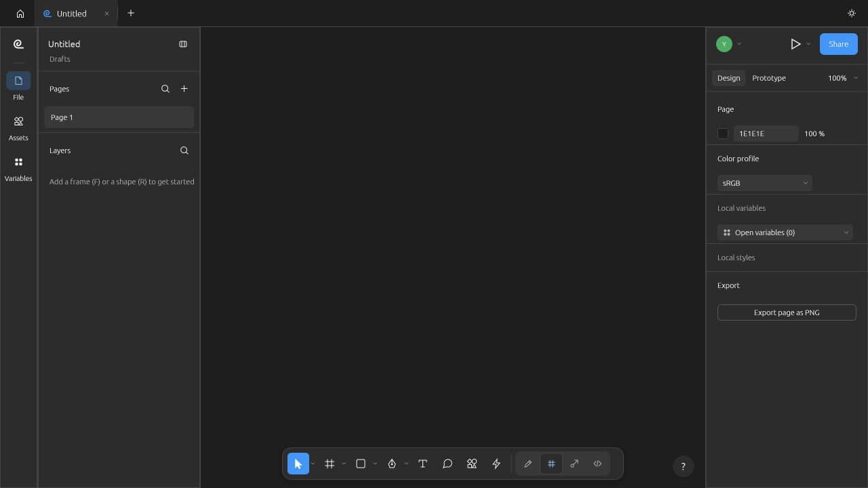
Task: Select the Rectangle shape tool
Action: (361, 464)
